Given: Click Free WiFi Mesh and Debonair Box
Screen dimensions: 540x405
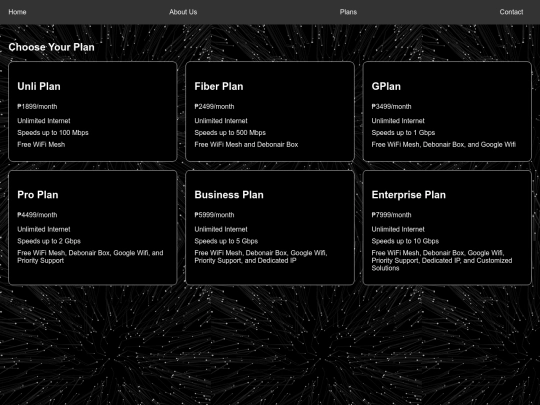Looking at the screenshot, I should pos(246,145).
